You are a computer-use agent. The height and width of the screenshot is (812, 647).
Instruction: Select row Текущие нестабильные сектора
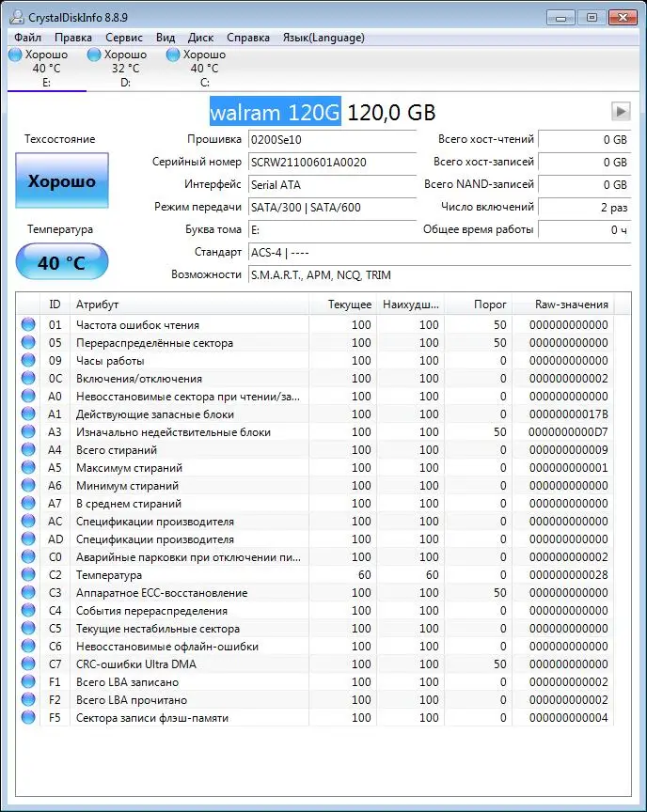[315, 628]
